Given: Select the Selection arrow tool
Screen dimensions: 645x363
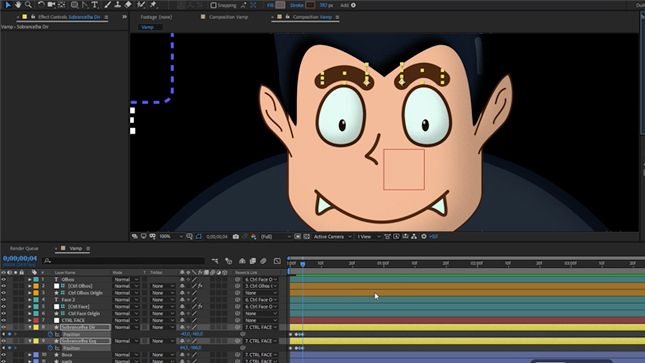Looking at the screenshot, I should 8,5.
